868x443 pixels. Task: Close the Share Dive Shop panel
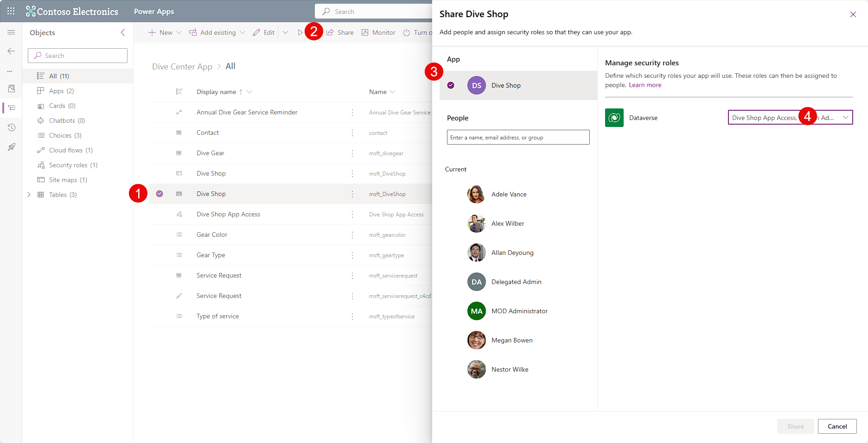853,14
